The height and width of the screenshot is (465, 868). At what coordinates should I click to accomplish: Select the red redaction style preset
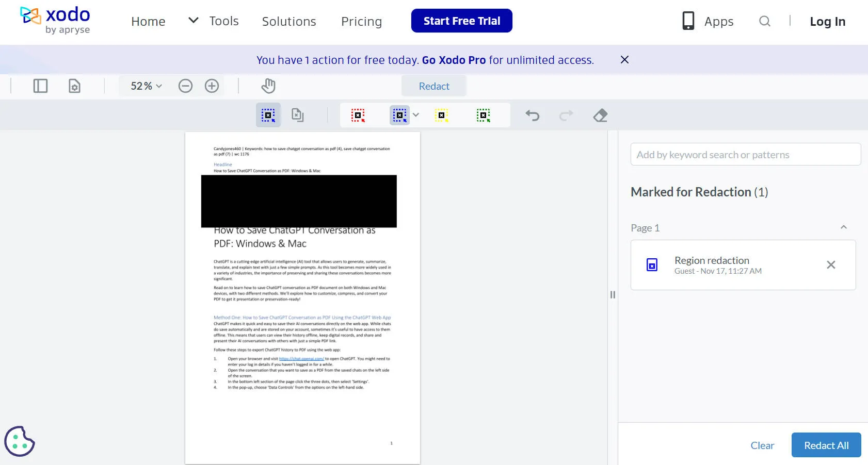click(357, 115)
